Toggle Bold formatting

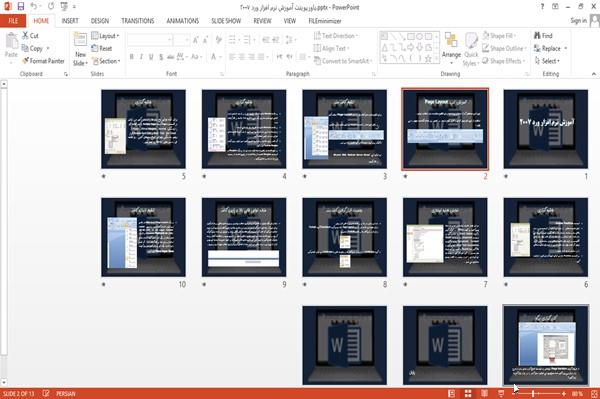pos(132,57)
